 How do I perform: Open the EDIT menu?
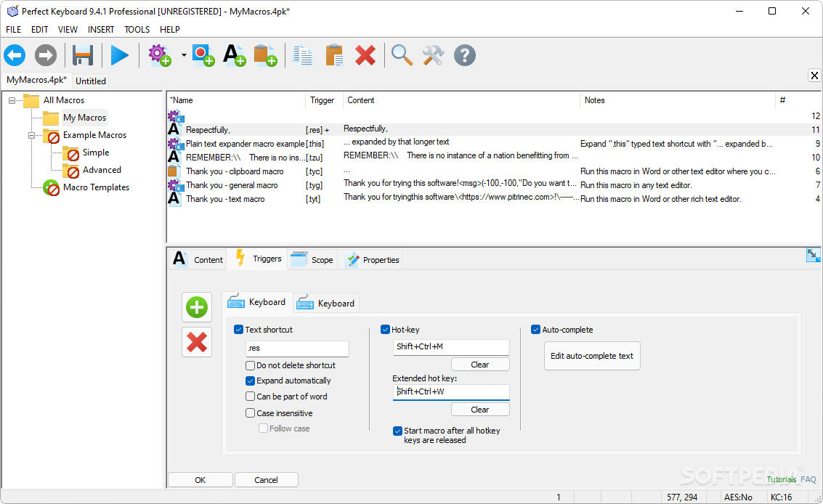tap(39, 29)
